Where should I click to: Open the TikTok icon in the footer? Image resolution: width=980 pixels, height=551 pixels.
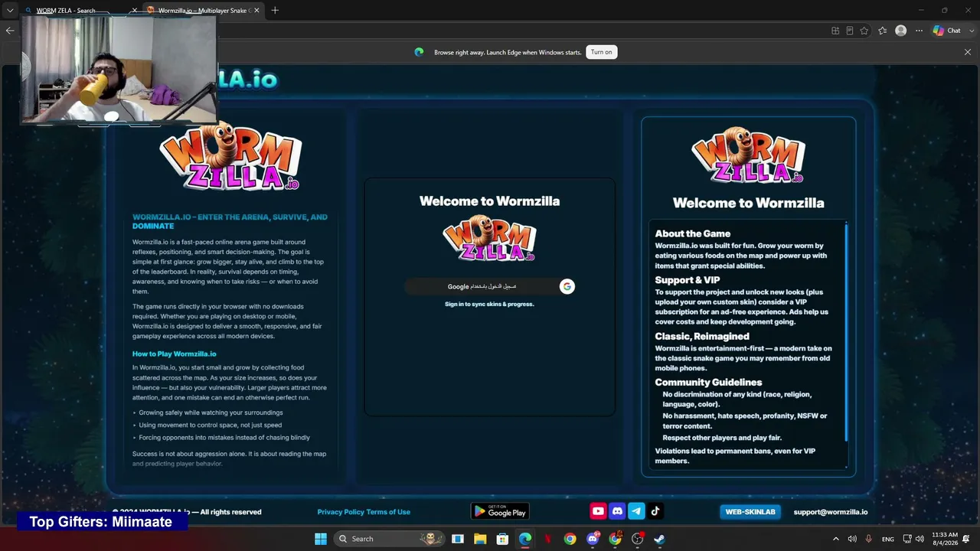(x=655, y=511)
